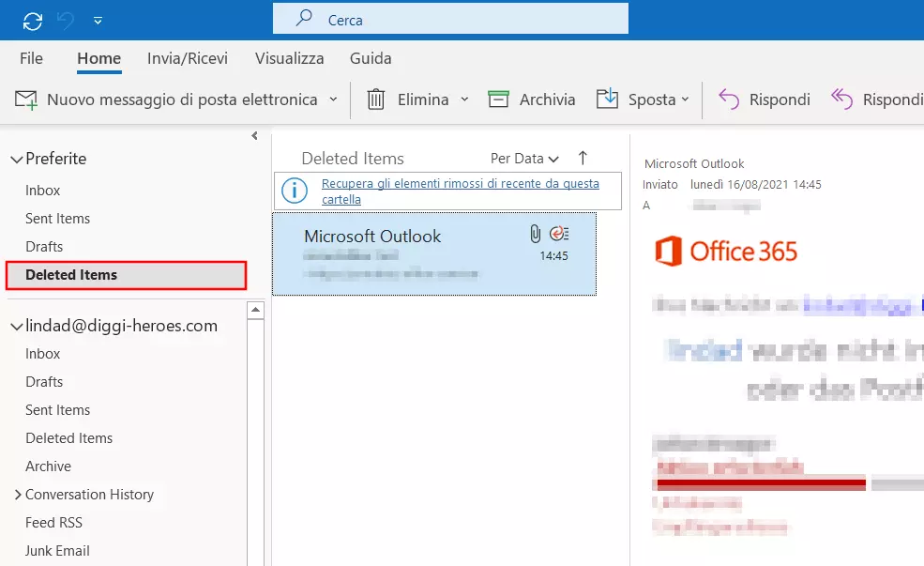924x566 pixels.
Task: Collapse the folder pane with the arrow
Action: tap(254, 135)
